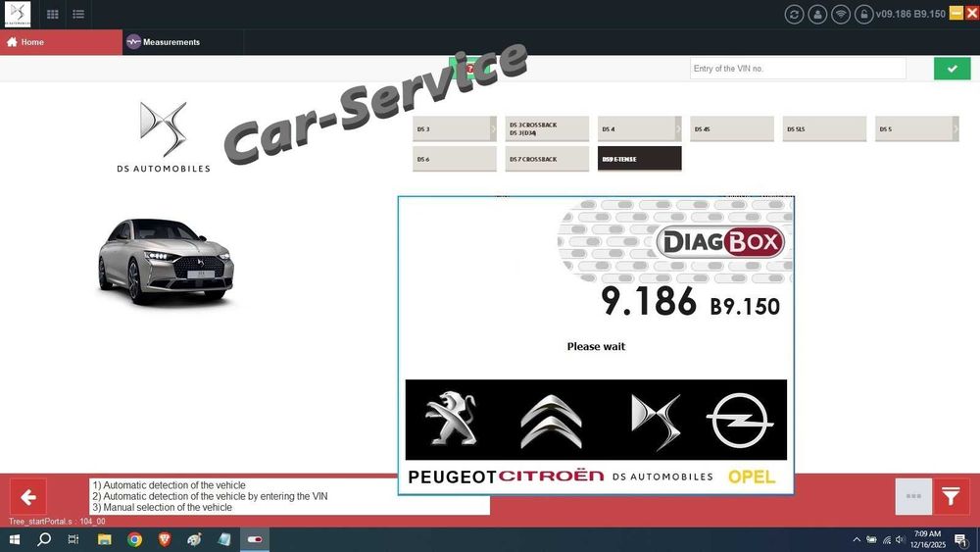Click the Opel lightning logo in the splash
This screenshot has height=552, width=980.
pyautogui.click(x=739, y=421)
